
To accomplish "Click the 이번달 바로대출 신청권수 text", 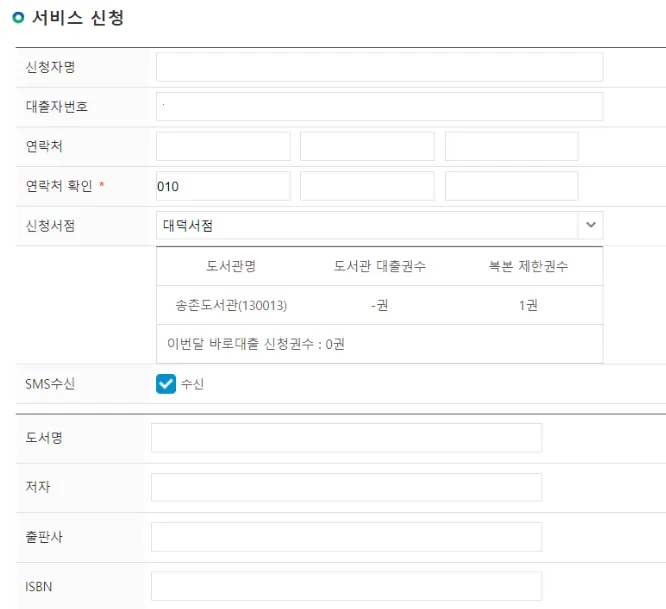I will pos(256,344).
